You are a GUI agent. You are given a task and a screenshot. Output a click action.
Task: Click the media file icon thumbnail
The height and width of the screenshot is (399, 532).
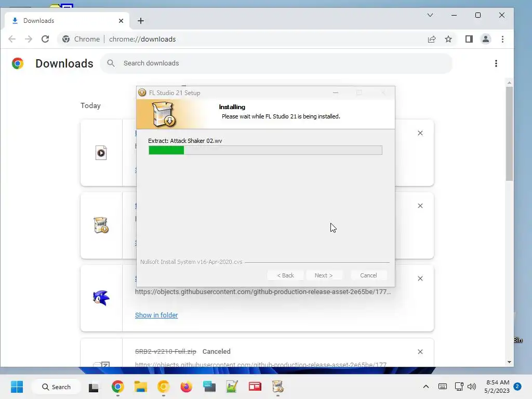101,153
